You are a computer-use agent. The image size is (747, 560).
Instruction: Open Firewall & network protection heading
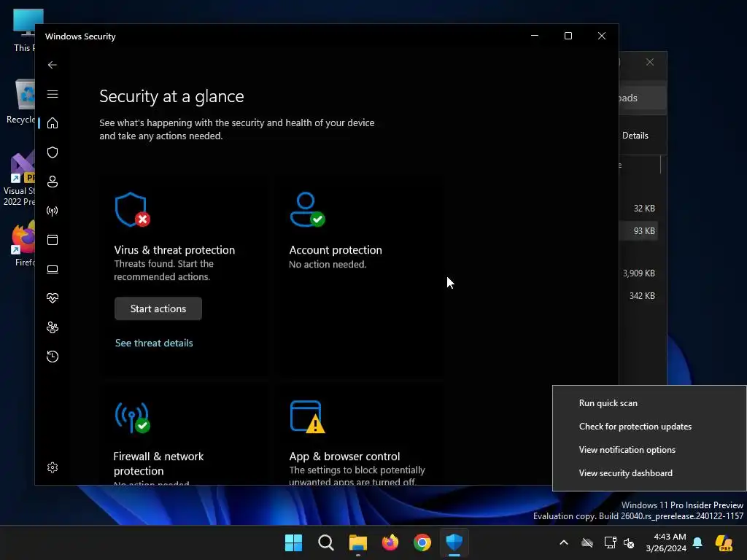pos(158,463)
